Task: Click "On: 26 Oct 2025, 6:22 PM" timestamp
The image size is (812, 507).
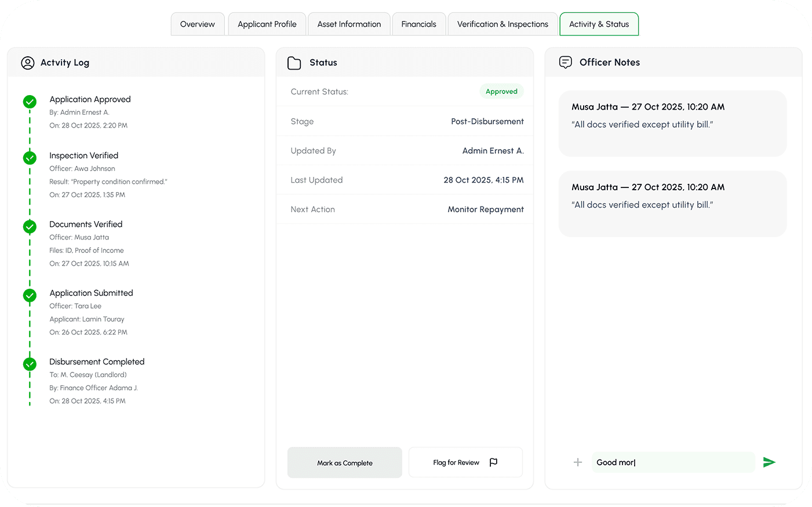Action: coord(88,332)
